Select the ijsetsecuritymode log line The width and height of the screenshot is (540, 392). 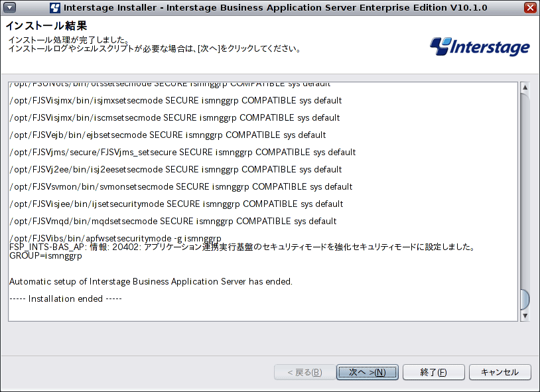tap(176, 204)
